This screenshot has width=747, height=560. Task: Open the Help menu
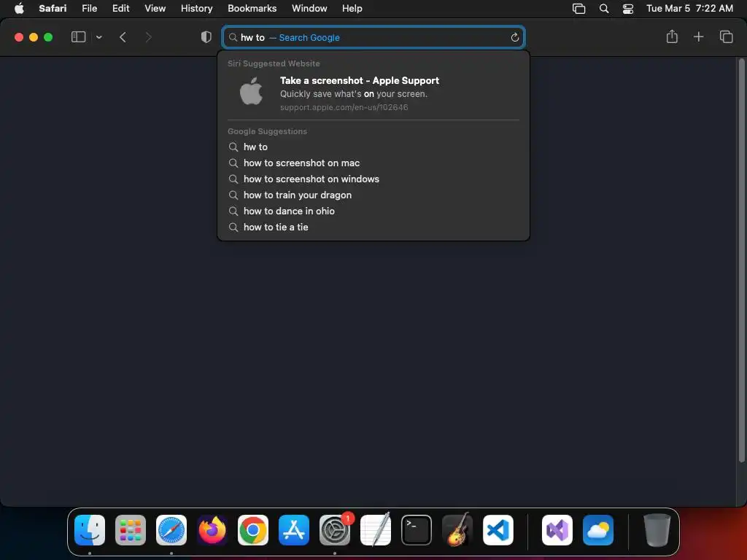(352, 8)
